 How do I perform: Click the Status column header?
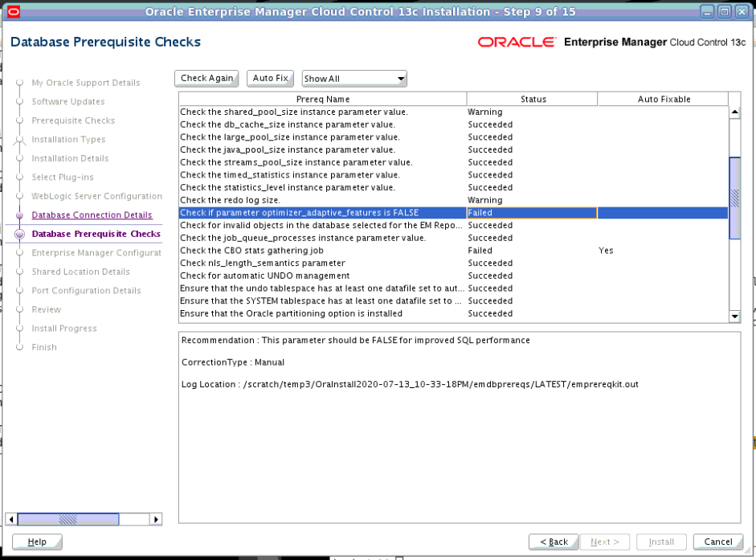coord(533,98)
